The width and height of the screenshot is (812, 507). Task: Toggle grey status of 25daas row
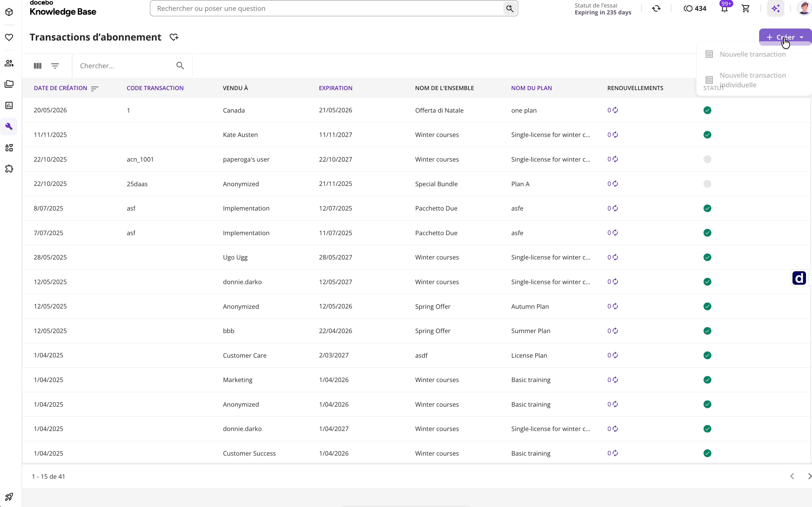707,184
